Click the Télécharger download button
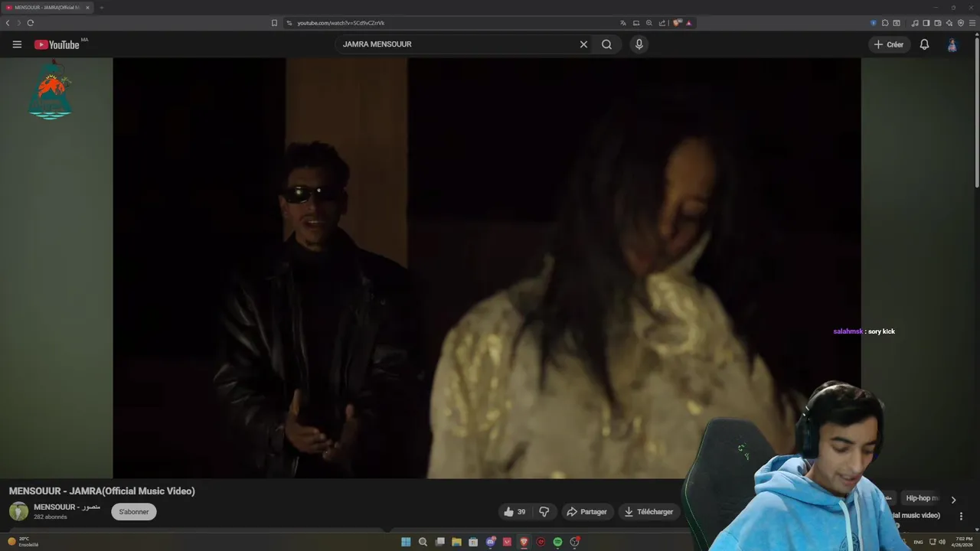Viewport: 980px width, 551px height. (648, 512)
